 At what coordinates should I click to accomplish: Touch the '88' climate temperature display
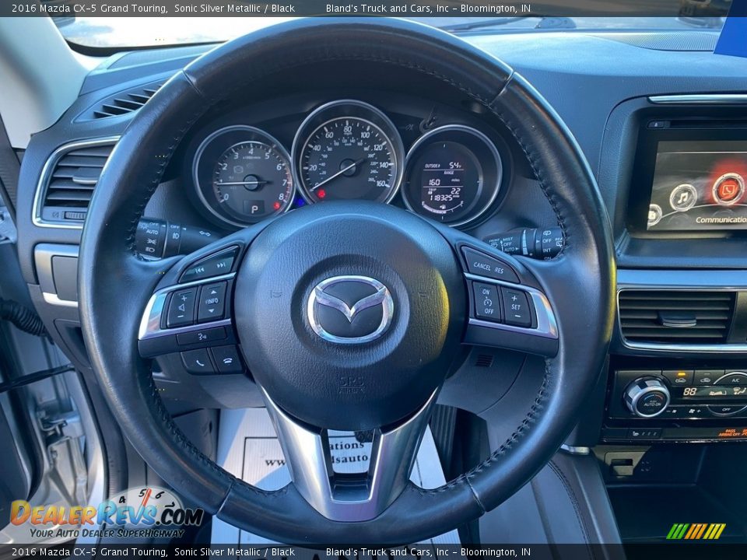(x=689, y=392)
